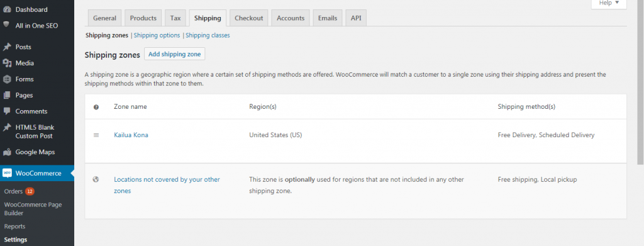Open the Posts menu
644x246 pixels.
coord(23,47)
